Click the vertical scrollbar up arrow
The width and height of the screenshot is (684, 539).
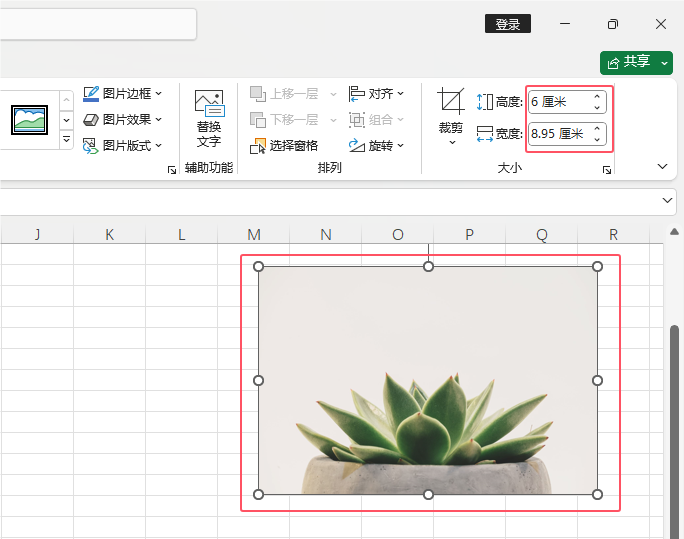674,232
